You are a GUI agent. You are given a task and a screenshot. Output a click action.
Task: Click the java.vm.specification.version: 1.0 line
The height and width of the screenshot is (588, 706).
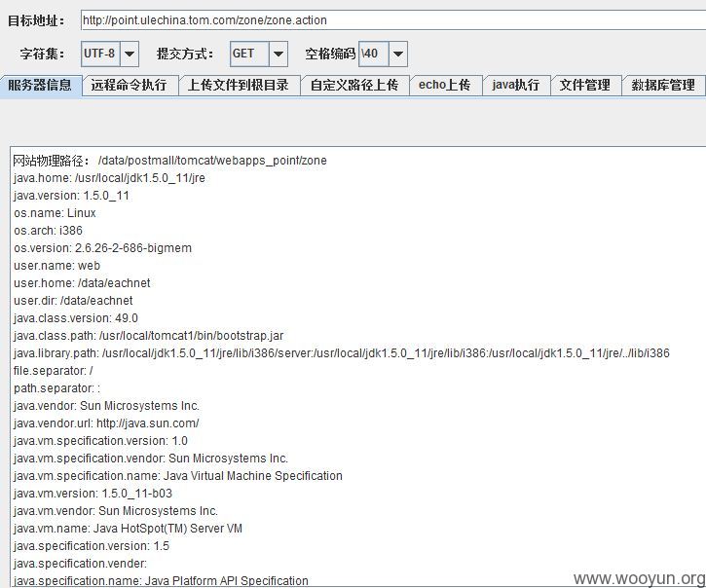100,441
